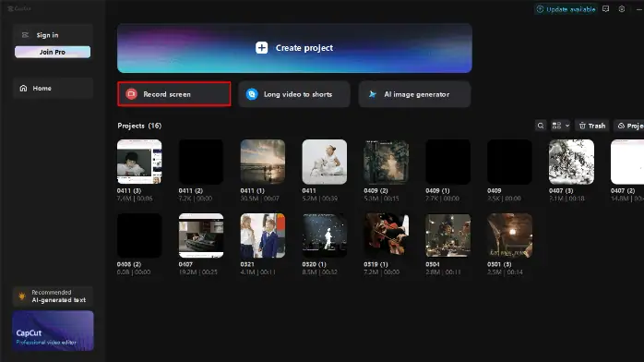Open project 0411 (3) thumbnail
Image resolution: width=644 pixels, height=362 pixels.
(139, 162)
